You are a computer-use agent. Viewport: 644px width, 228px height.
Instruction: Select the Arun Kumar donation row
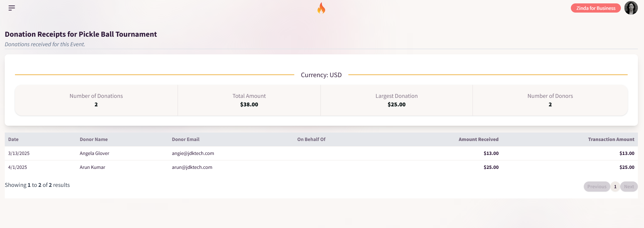click(321, 167)
